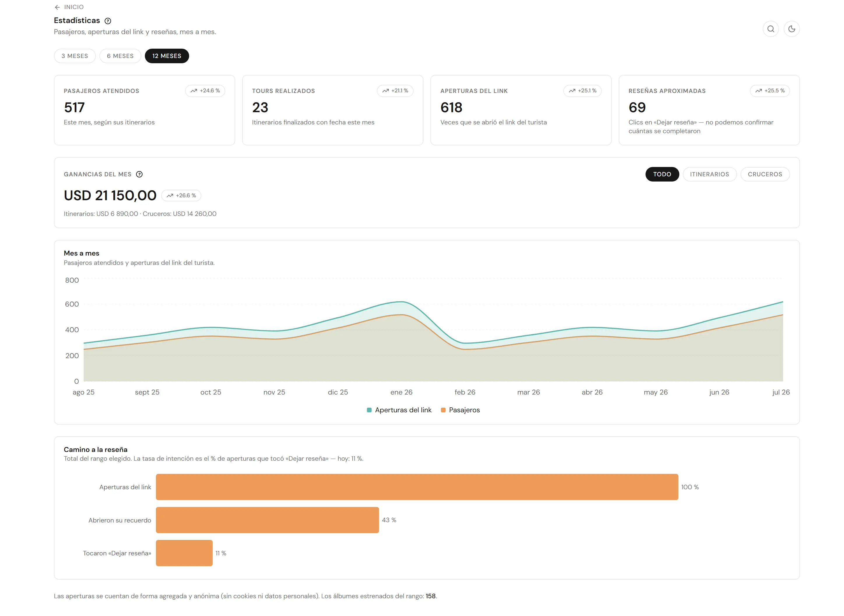Click the USD 21 150,00 earnings amount
The image size is (844, 616).
pos(110,196)
